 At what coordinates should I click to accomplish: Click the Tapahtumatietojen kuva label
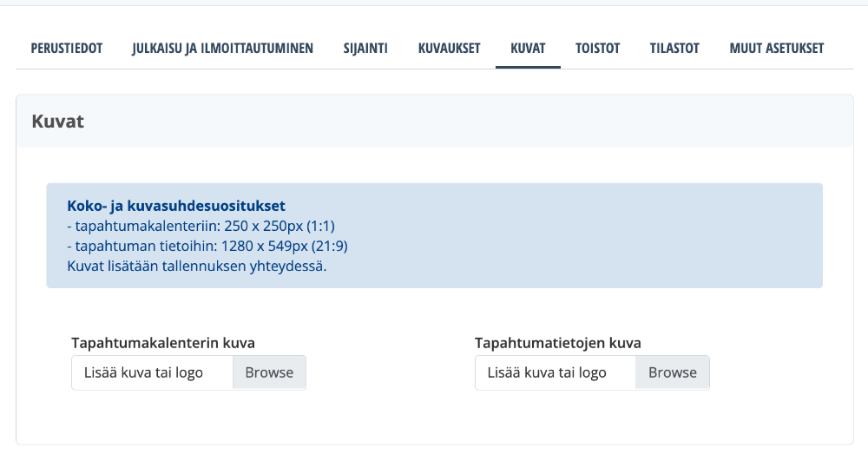click(x=558, y=343)
